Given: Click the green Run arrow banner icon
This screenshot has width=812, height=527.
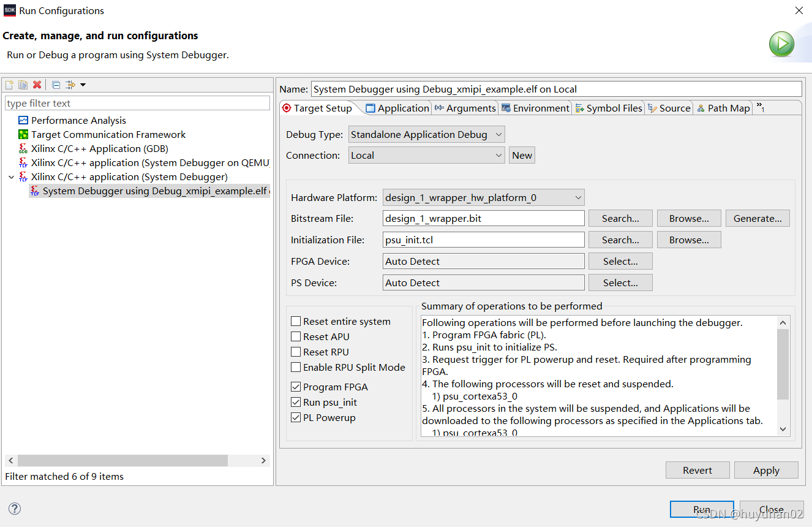Looking at the screenshot, I should click(x=781, y=44).
